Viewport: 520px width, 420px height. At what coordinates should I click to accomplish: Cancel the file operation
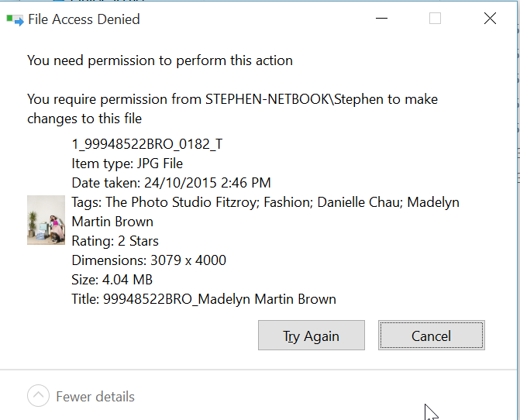431,335
